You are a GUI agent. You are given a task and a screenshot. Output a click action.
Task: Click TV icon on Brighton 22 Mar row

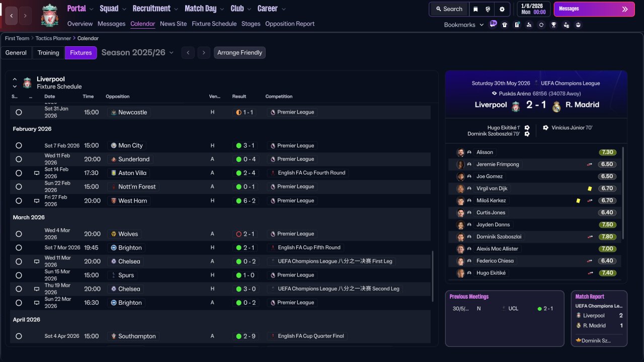[x=37, y=303]
